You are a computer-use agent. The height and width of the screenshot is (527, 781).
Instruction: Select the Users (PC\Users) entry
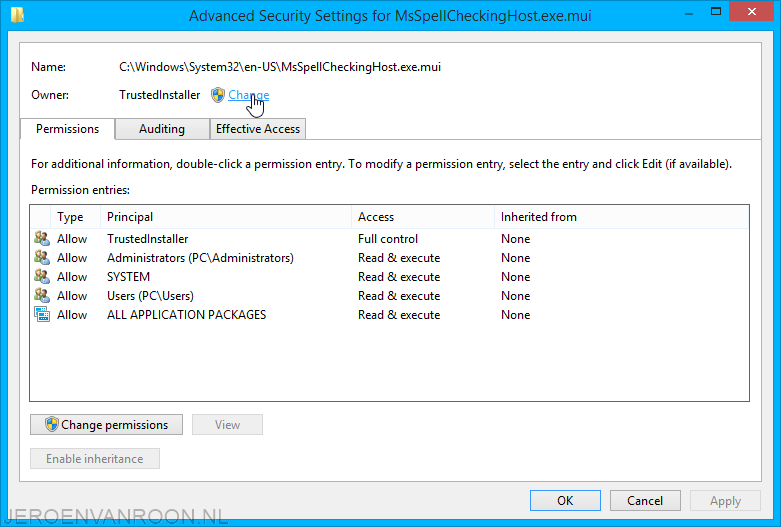[389, 295]
